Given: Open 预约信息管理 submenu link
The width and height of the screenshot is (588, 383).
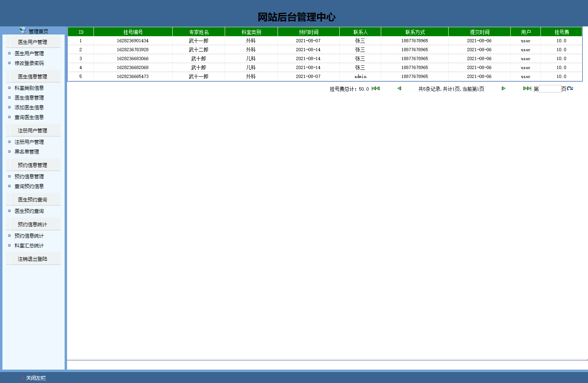Looking at the screenshot, I should coord(29,176).
